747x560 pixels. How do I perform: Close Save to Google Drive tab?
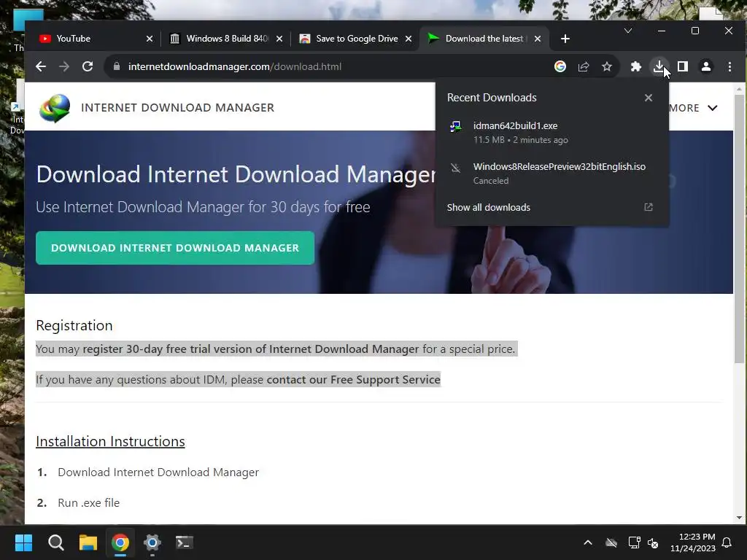click(x=409, y=39)
